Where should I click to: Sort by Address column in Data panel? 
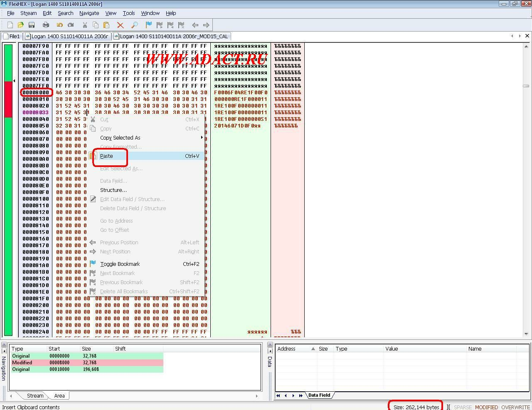[x=296, y=349]
